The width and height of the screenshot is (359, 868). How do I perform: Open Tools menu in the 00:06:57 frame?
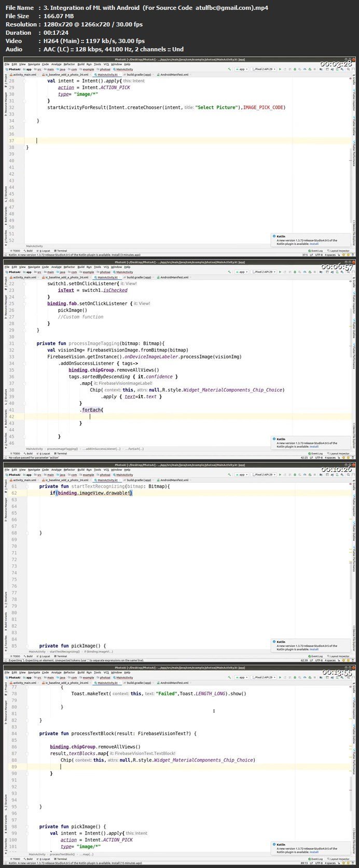click(x=97, y=267)
